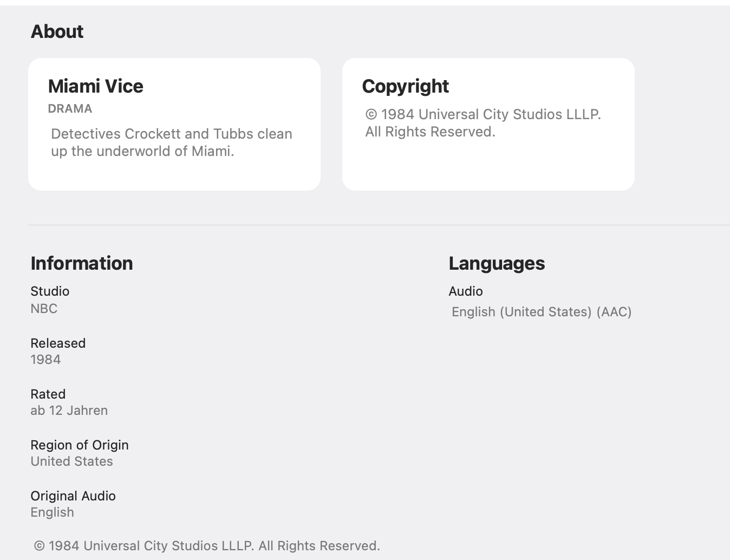Click the Rated label

(x=48, y=394)
